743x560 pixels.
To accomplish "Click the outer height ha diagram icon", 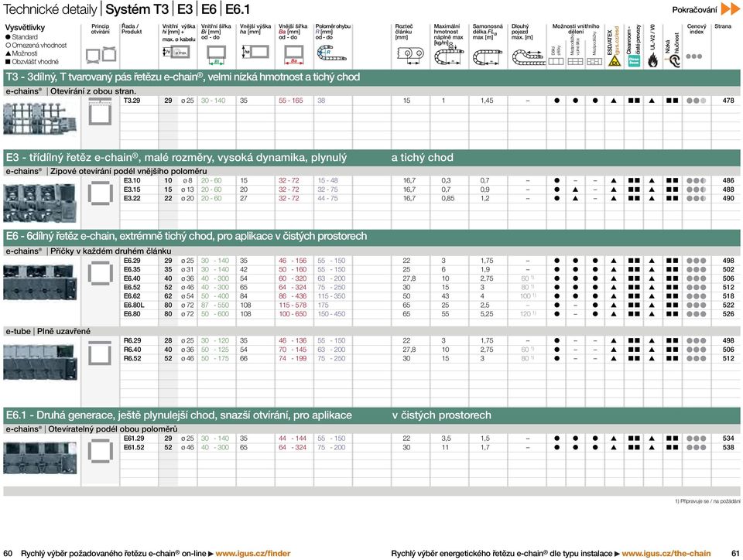I will point(255,52).
